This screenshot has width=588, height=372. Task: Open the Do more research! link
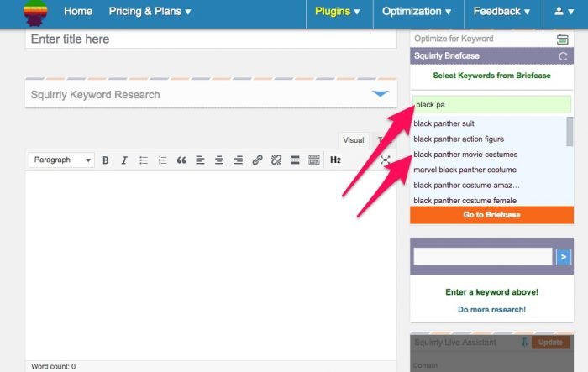pyautogui.click(x=491, y=310)
